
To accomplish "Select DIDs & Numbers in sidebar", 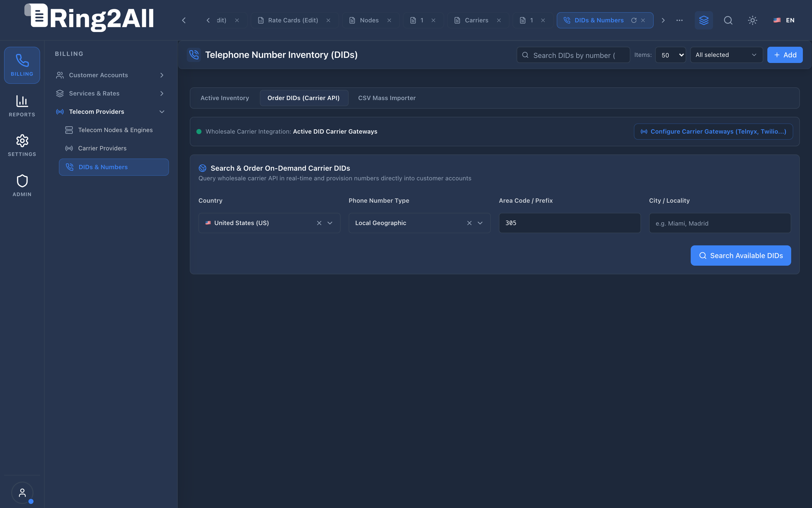I will [x=114, y=167].
